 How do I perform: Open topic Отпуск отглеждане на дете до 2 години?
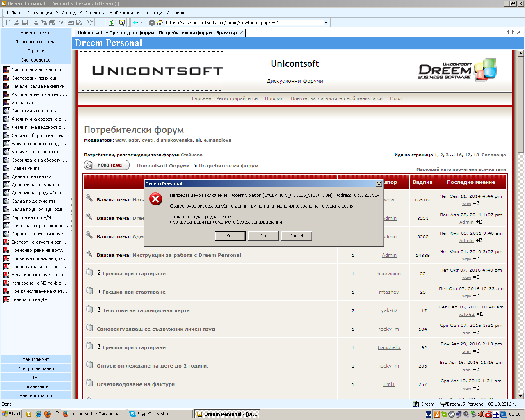[x=153, y=366]
